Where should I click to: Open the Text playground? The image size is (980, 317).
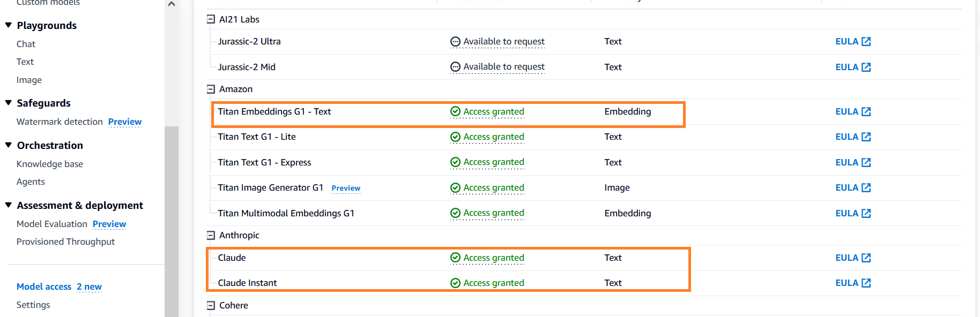pos(25,62)
